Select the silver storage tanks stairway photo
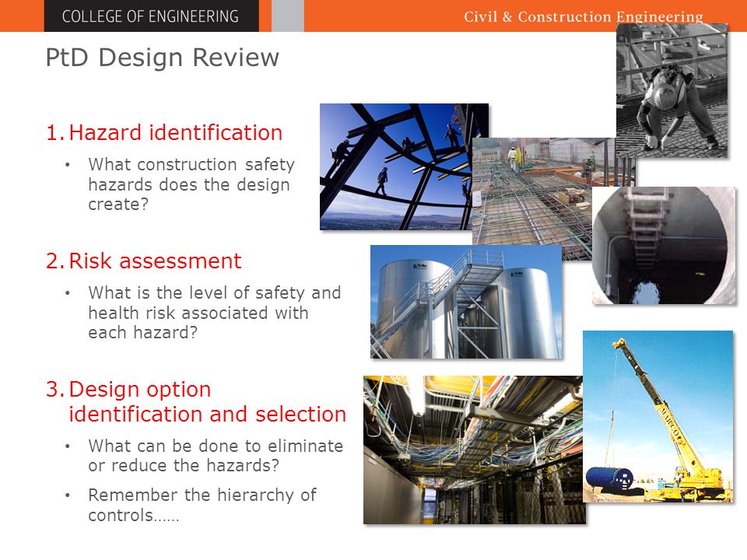This screenshot has height=560, width=747. tap(466, 302)
